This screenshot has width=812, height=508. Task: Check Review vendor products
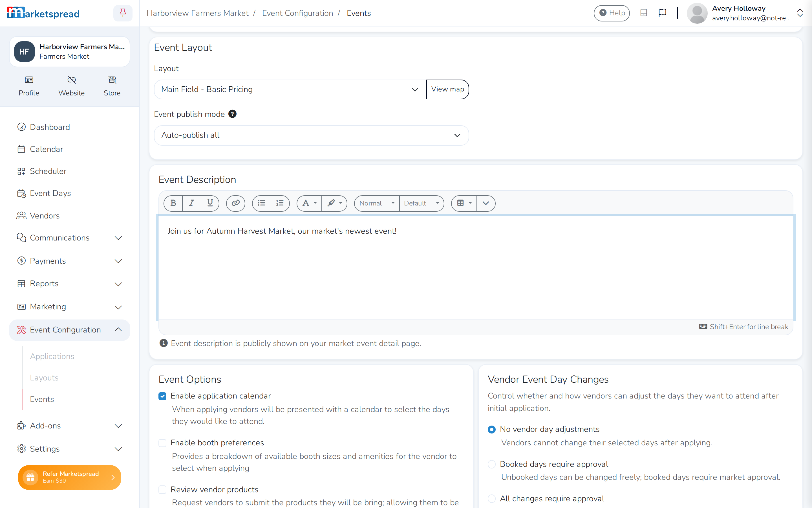click(162, 490)
